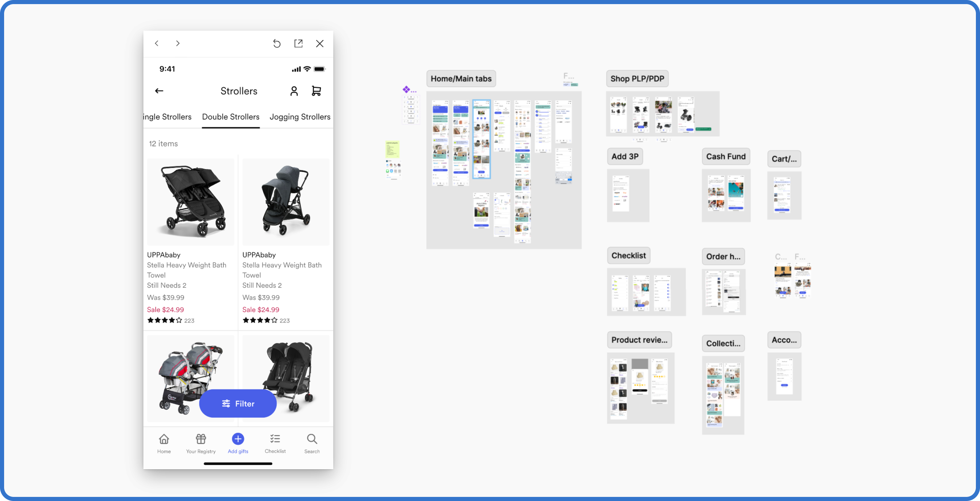Screen dimensions: 980x501
Task: Click the Home/Main tabs section label
Action: click(x=461, y=79)
